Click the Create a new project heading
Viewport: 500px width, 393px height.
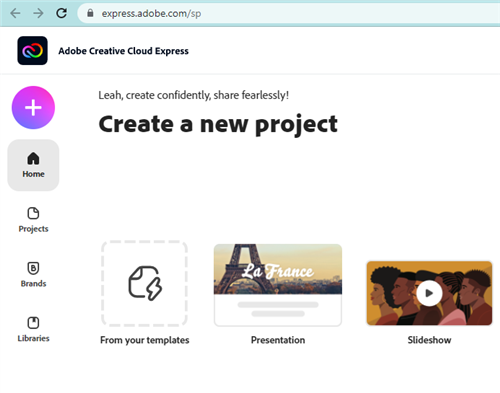point(218,125)
